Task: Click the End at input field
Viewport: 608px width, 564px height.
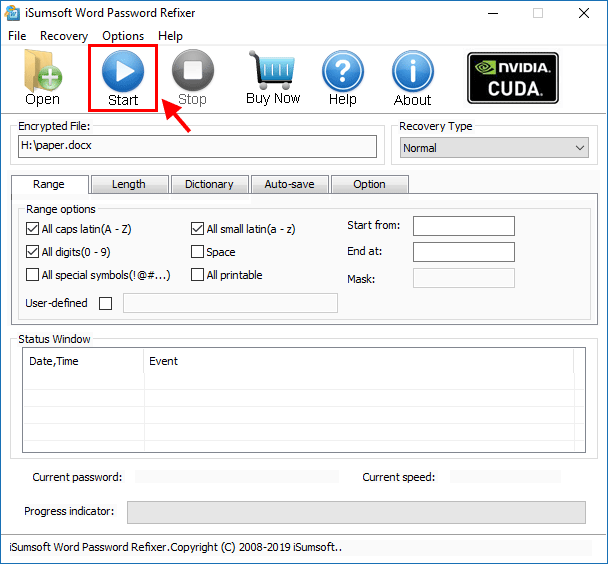Action: point(464,252)
